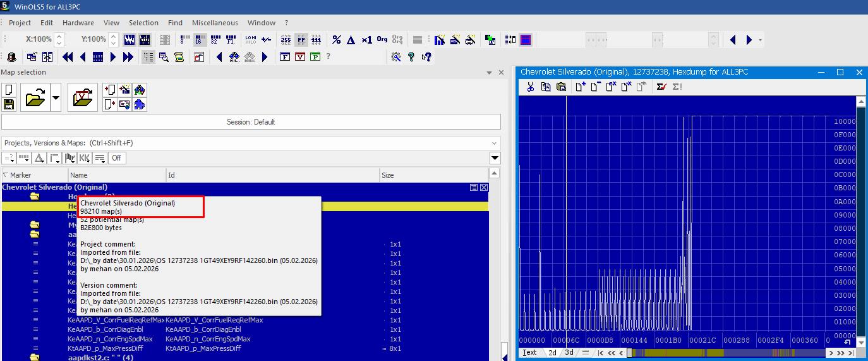The image size is (868, 361).
Task: Open the Map selection panel dropdown arrow
Action: pyautogui.click(x=489, y=73)
